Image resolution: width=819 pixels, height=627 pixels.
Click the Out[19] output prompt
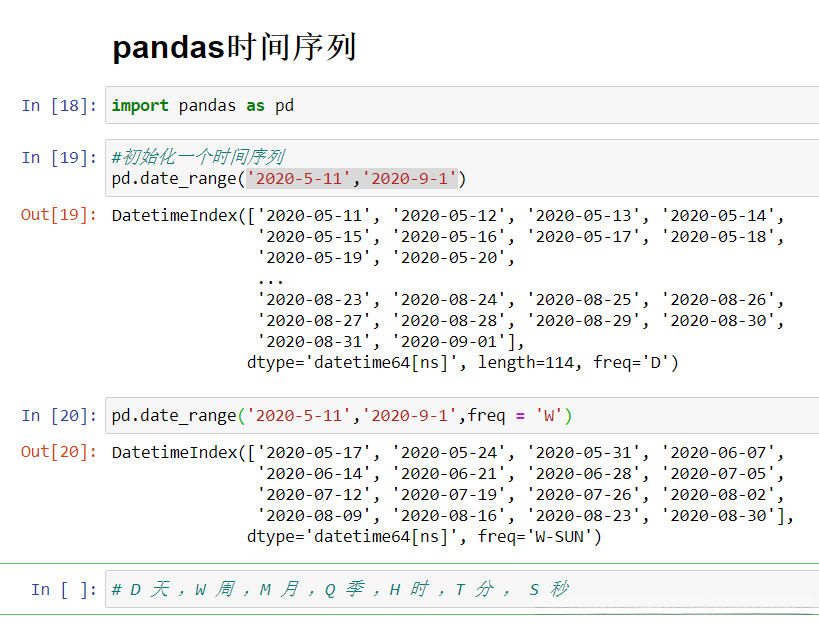tap(59, 215)
